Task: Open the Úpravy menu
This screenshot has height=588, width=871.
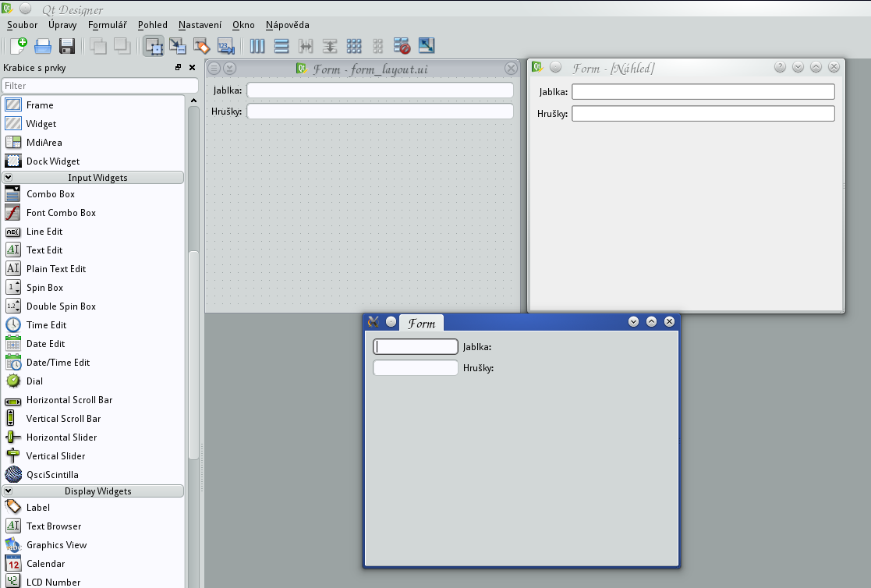Action: pyautogui.click(x=62, y=24)
